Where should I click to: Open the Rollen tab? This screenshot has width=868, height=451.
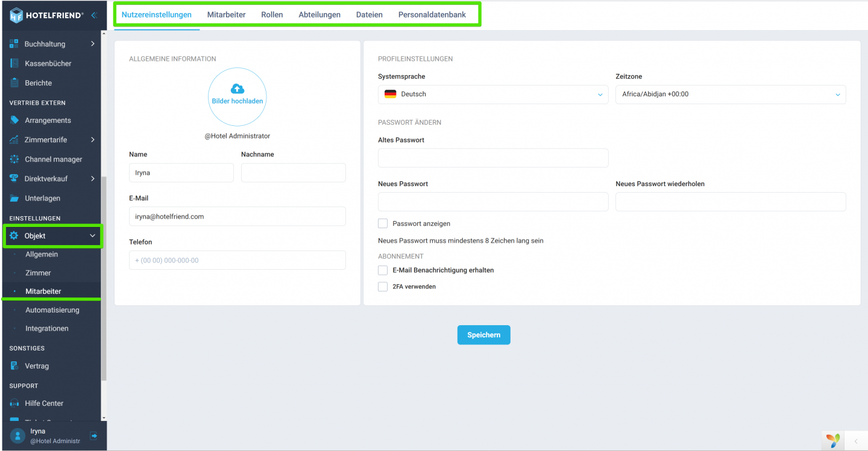[x=272, y=14]
